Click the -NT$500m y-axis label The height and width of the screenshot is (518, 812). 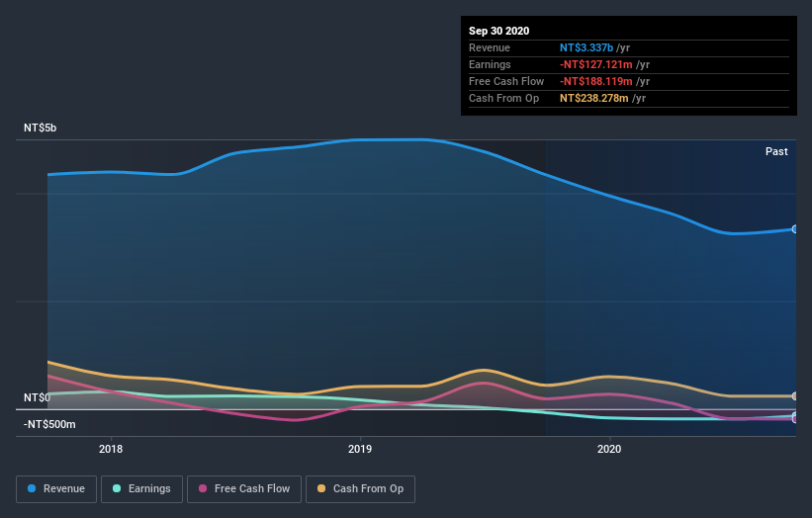point(49,424)
